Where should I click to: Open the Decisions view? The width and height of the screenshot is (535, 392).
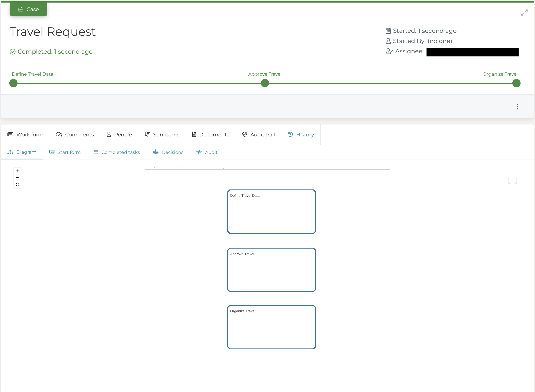tap(168, 152)
